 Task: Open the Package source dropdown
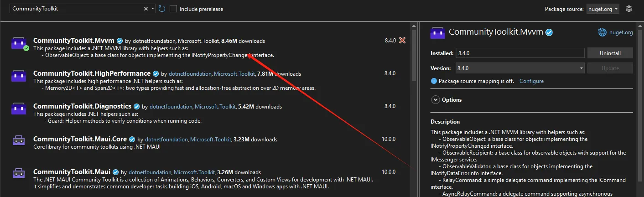(602, 9)
